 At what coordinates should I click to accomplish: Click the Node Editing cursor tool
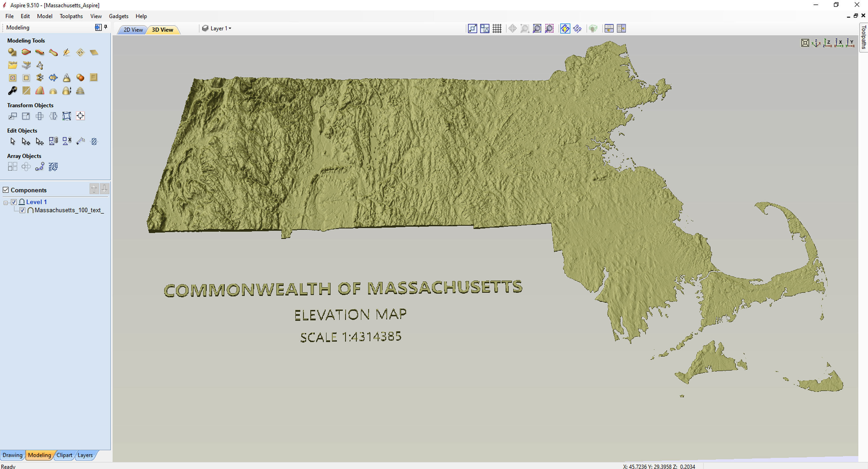(26, 141)
